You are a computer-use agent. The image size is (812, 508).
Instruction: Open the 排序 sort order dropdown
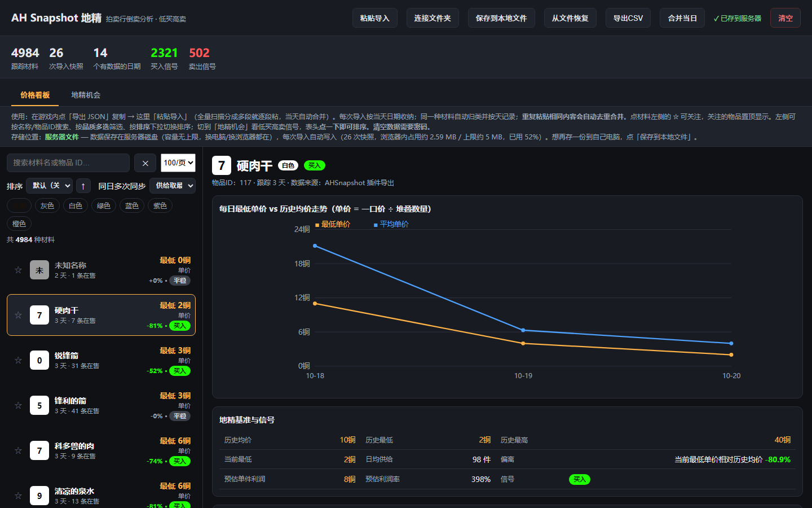click(50, 186)
